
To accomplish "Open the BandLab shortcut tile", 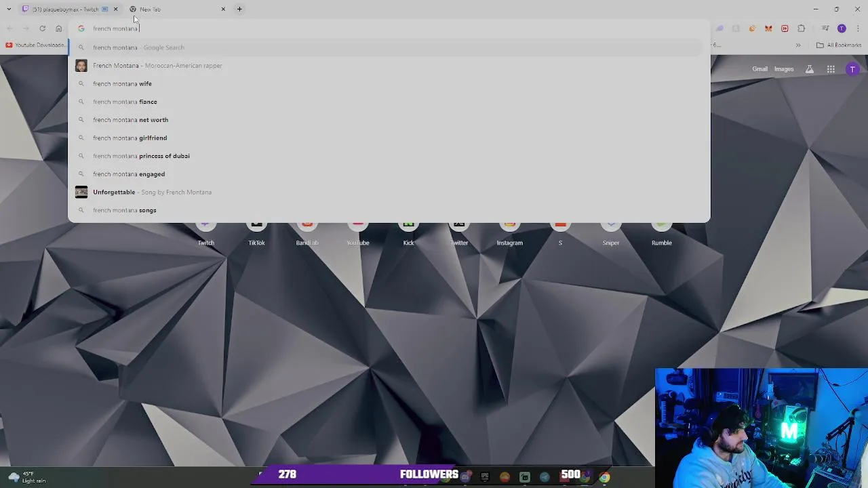I will (x=307, y=235).
